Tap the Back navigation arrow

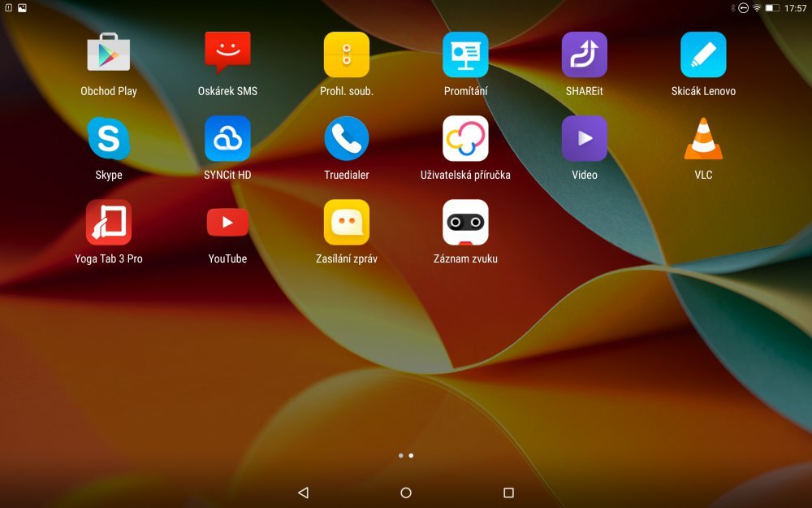pyautogui.click(x=303, y=493)
